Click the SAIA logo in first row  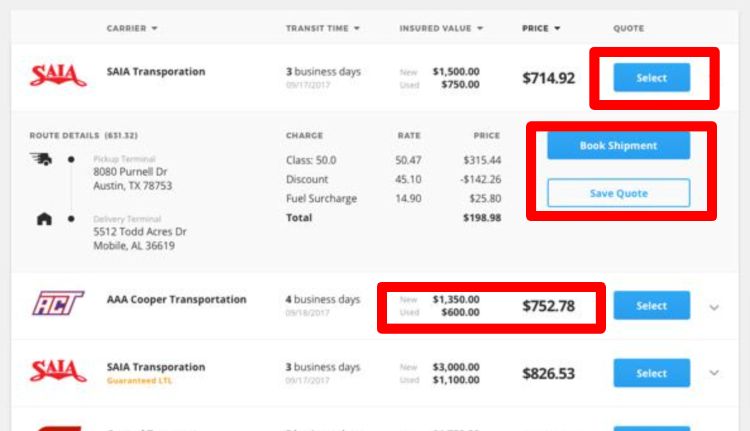tap(58, 75)
